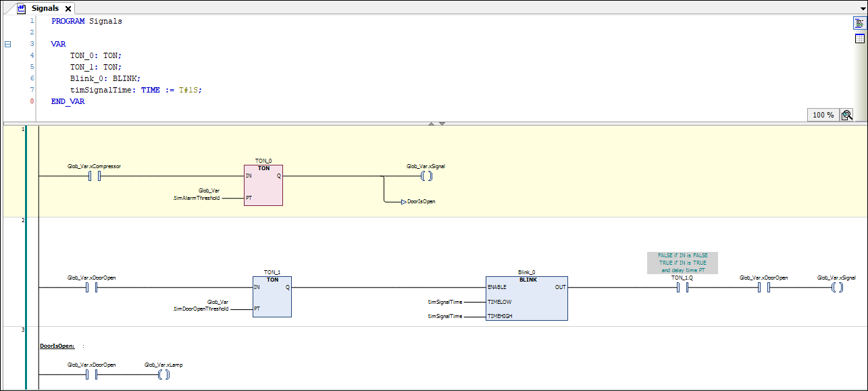Select the Glob_Var.xCompressor contact
The height and width of the screenshot is (391, 868).
95,176
